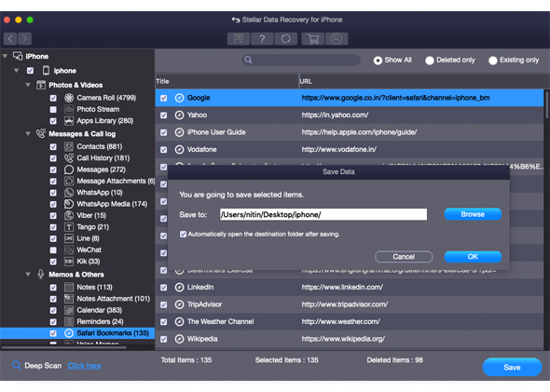Uncheck the Wikipedia bookmark checkbox
550x392 pixels.
click(x=164, y=339)
